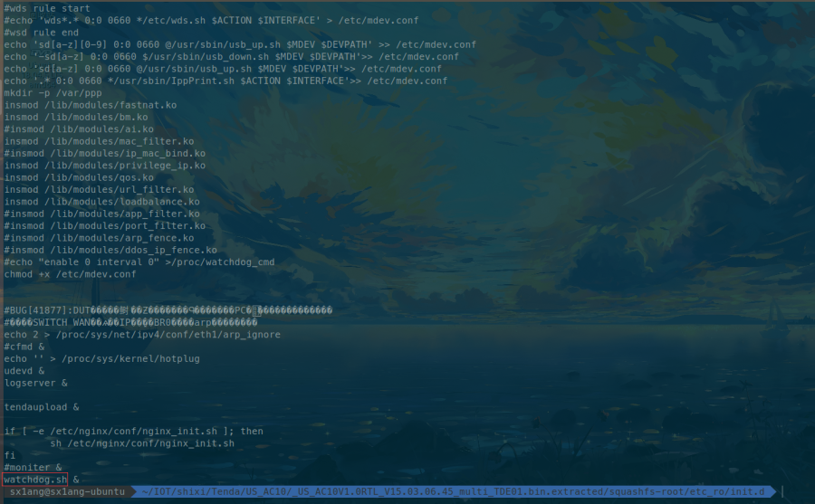Click the 'udevd &' line

tap(24, 371)
